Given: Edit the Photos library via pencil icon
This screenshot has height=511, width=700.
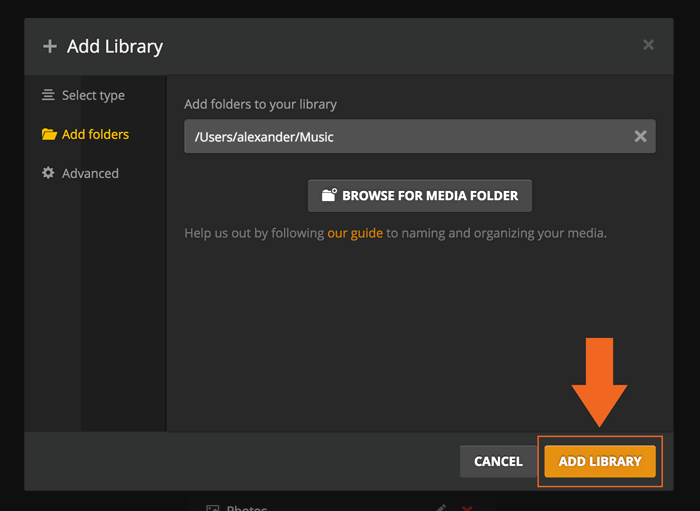Looking at the screenshot, I should point(441,507).
